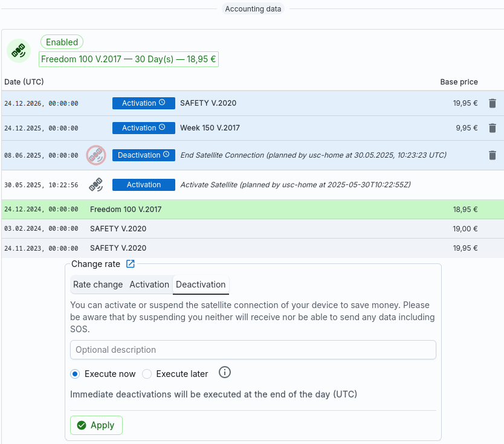Click the Activation badge for SAFETY V.2020
Screen dimensions: 504x444
coord(143,103)
